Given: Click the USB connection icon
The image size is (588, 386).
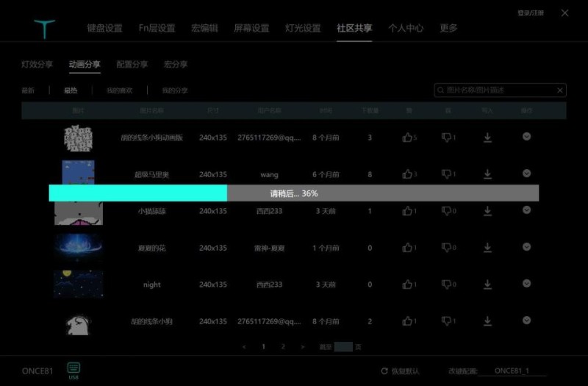Looking at the screenshot, I should (x=73, y=369).
